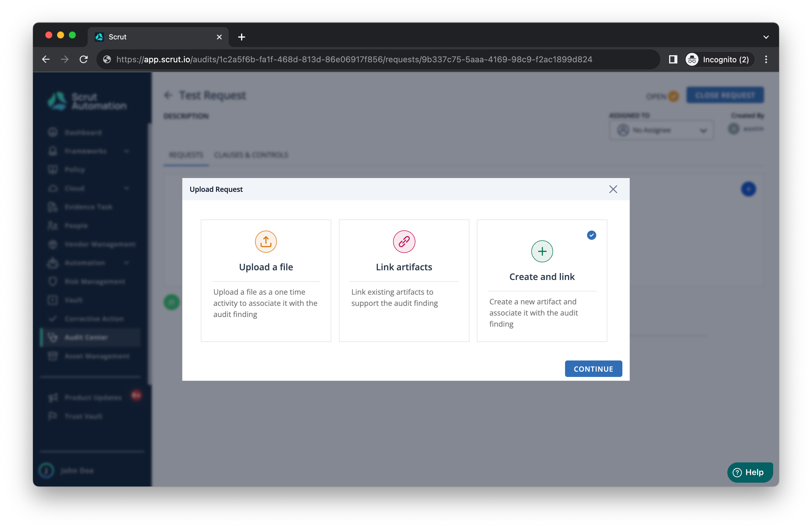Click the pink link artifacts icon
The image size is (812, 530).
click(404, 241)
